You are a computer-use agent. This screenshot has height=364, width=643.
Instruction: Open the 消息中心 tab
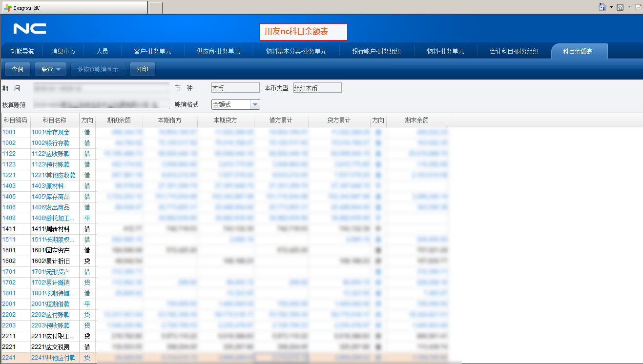pos(63,51)
